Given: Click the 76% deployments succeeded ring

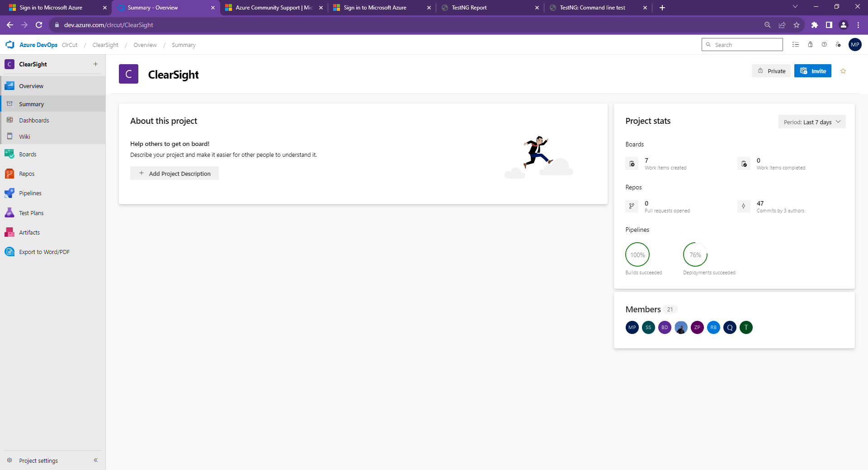Looking at the screenshot, I should (x=695, y=255).
